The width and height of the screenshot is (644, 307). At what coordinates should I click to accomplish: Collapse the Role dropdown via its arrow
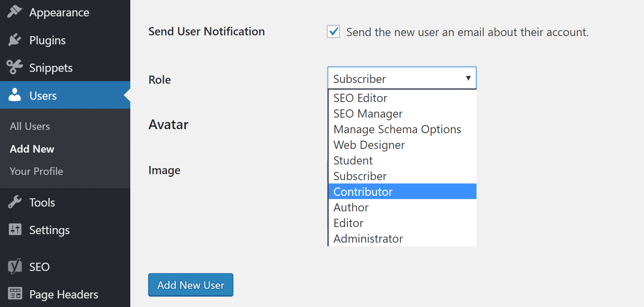click(468, 78)
